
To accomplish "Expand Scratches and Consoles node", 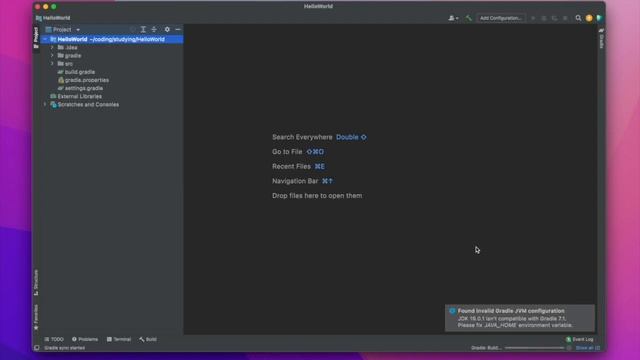I will pyautogui.click(x=45, y=104).
